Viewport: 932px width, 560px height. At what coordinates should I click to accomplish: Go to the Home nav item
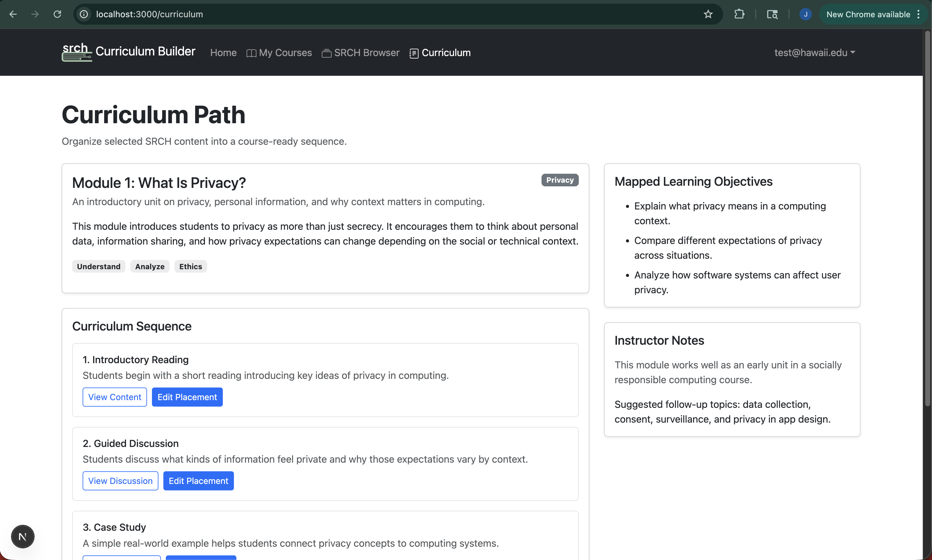pos(223,52)
